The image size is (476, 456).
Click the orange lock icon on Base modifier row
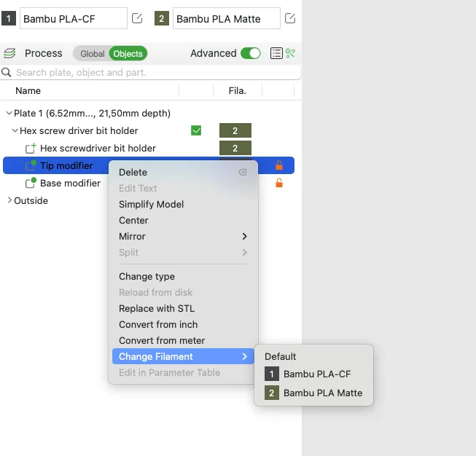(279, 183)
